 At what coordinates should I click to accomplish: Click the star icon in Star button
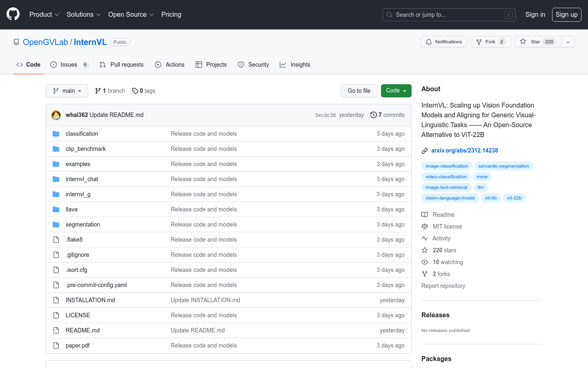[x=523, y=41]
